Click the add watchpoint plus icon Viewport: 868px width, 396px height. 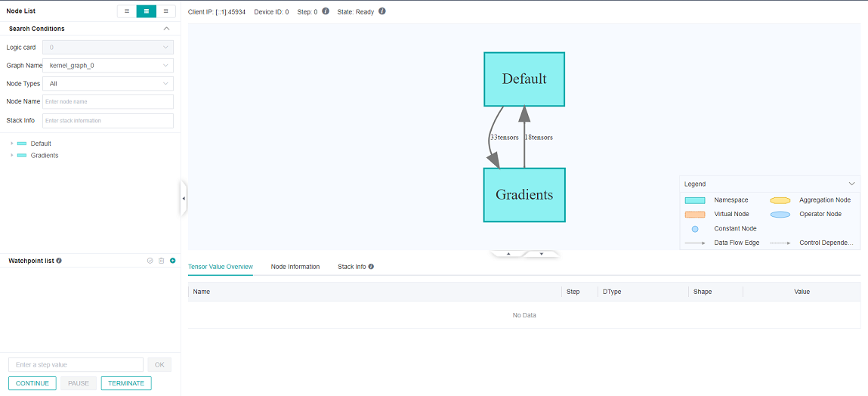coord(172,261)
